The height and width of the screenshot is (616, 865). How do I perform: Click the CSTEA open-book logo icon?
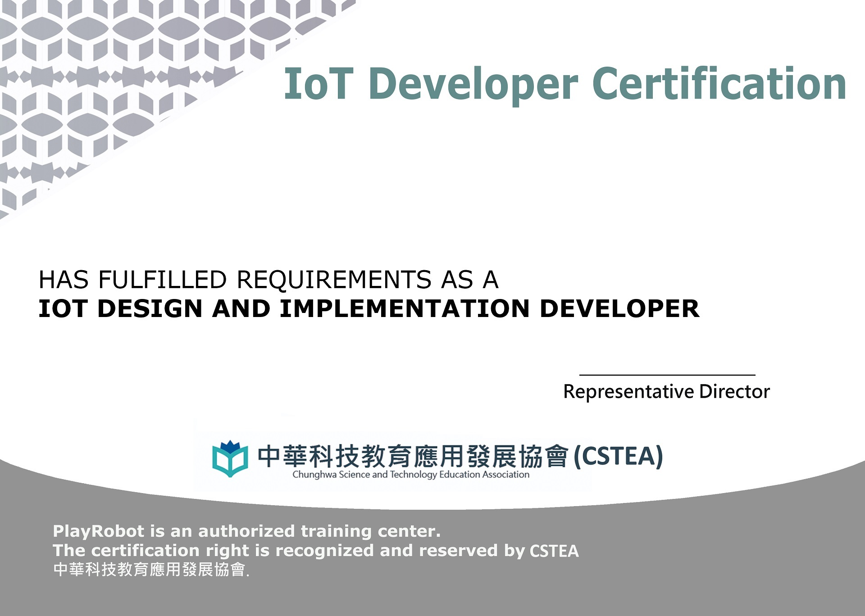(230, 459)
